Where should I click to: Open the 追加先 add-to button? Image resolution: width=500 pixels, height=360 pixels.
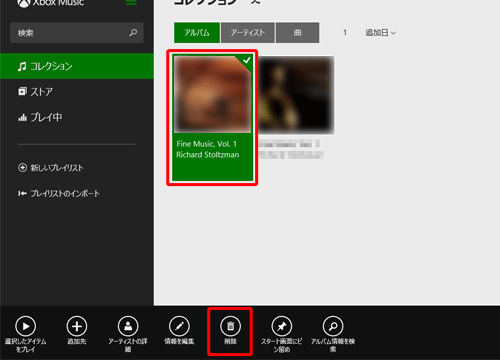click(x=77, y=330)
